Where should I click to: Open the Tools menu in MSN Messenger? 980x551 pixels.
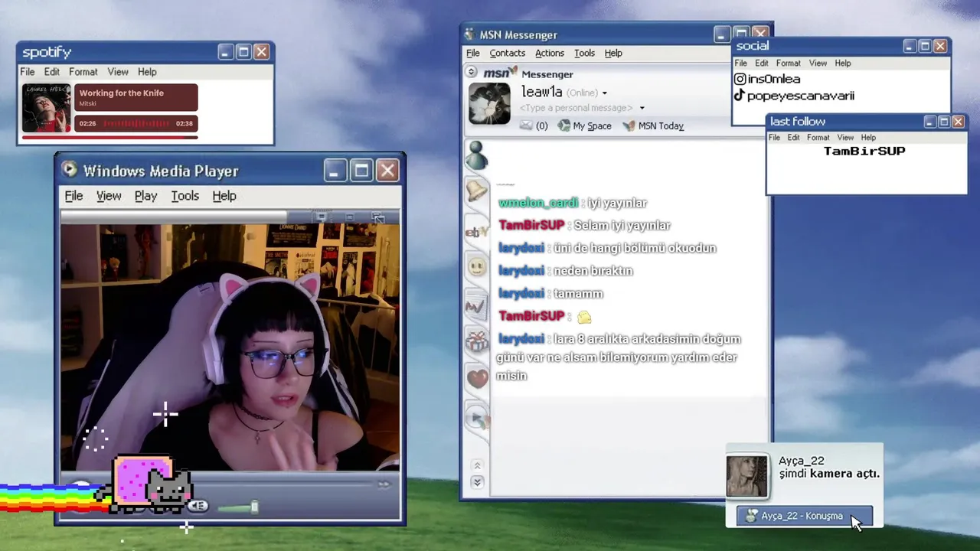pyautogui.click(x=584, y=53)
